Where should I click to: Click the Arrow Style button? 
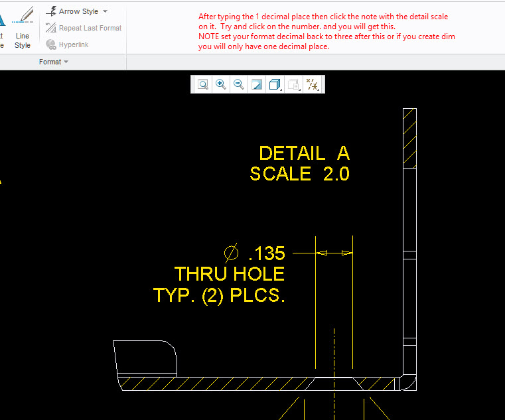click(76, 11)
